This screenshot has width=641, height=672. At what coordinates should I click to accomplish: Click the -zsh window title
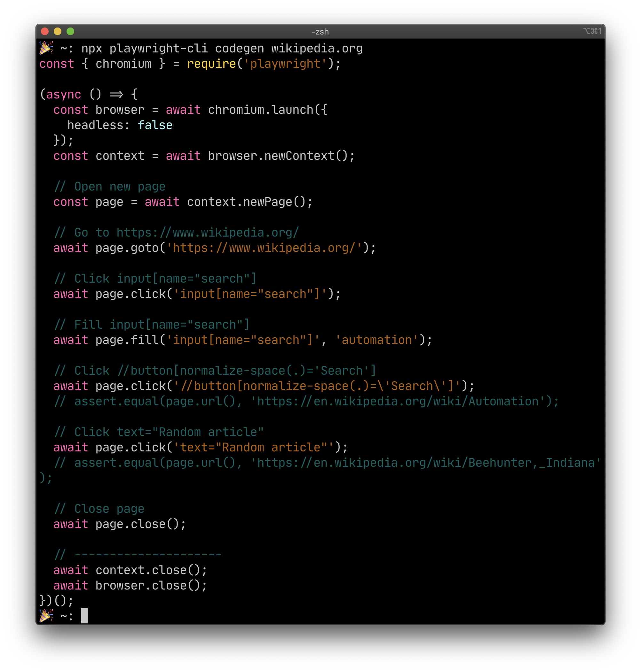pyautogui.click(x=320, y=32)
